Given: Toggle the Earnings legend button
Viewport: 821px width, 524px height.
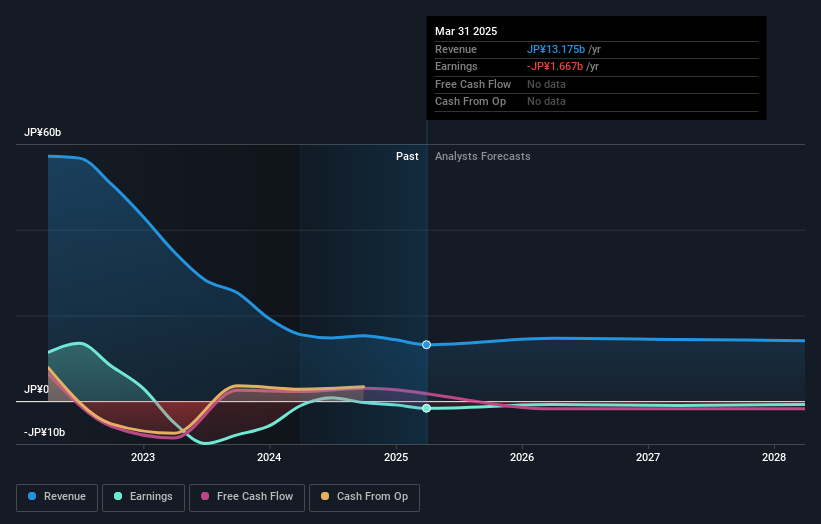Looking at the screenshot, I should pos(143,497).
